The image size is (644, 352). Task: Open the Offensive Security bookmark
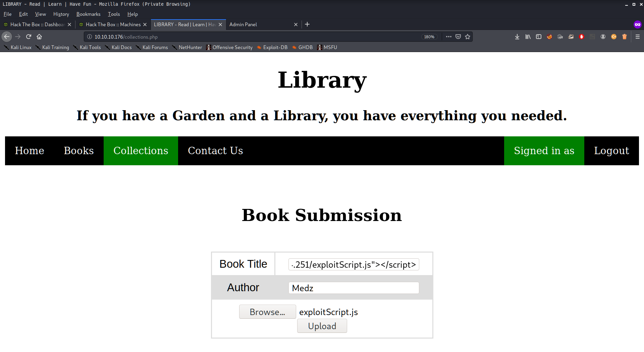click(229, 47)
